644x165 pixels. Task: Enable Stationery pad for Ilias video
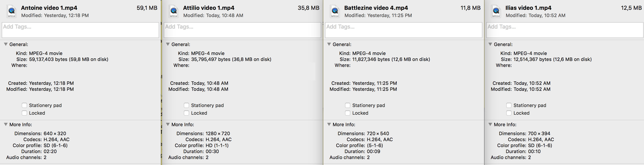(509, 105)
